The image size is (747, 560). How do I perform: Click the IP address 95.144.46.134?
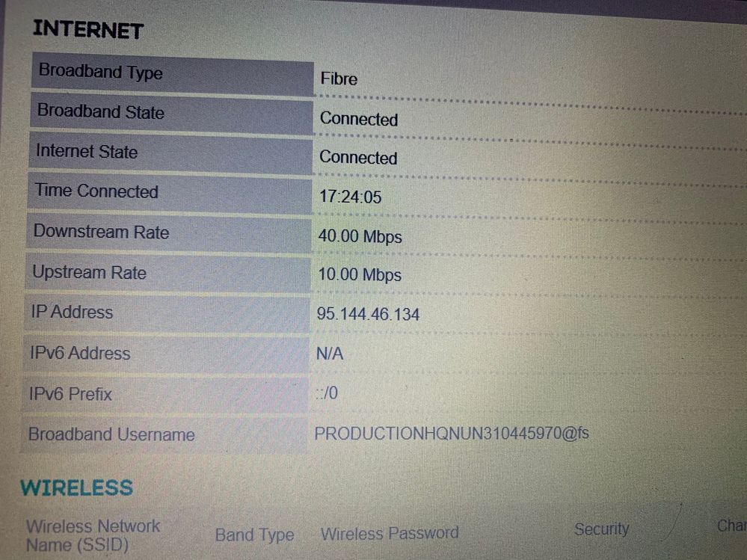[x=368, y=314]
